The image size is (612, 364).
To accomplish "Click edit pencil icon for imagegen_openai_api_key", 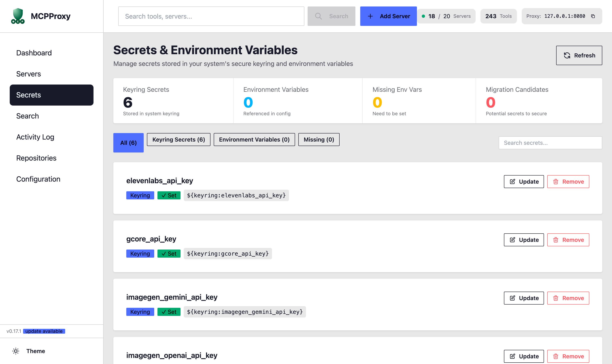I will coord(512,356).
